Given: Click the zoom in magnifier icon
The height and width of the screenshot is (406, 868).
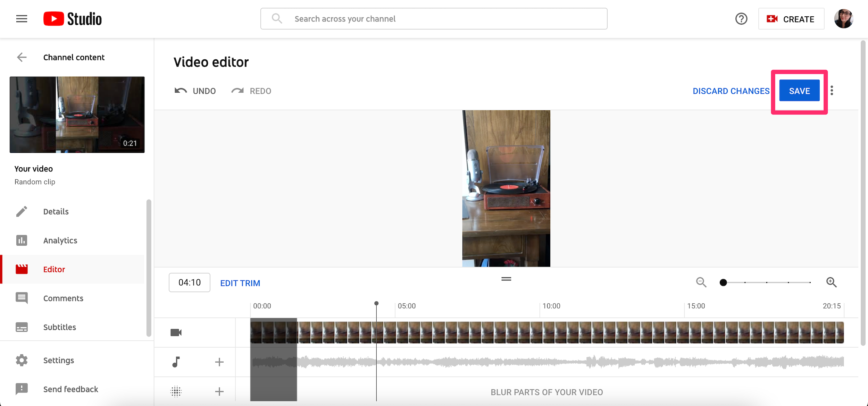Looking at the screenshot, I should pos(832,282).
